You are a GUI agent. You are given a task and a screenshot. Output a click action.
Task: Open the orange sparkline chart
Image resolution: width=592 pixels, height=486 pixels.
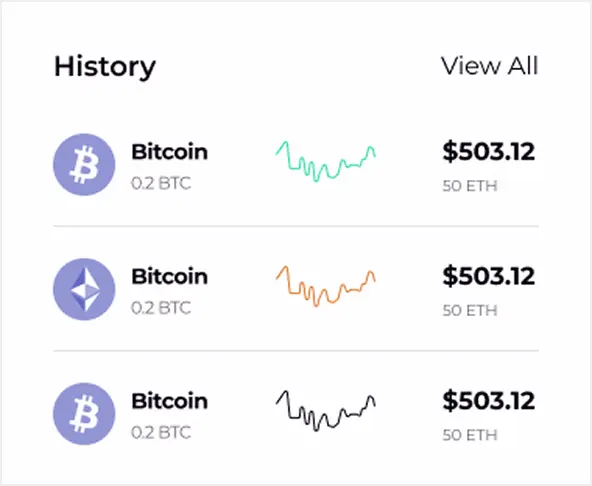(326, 286)
